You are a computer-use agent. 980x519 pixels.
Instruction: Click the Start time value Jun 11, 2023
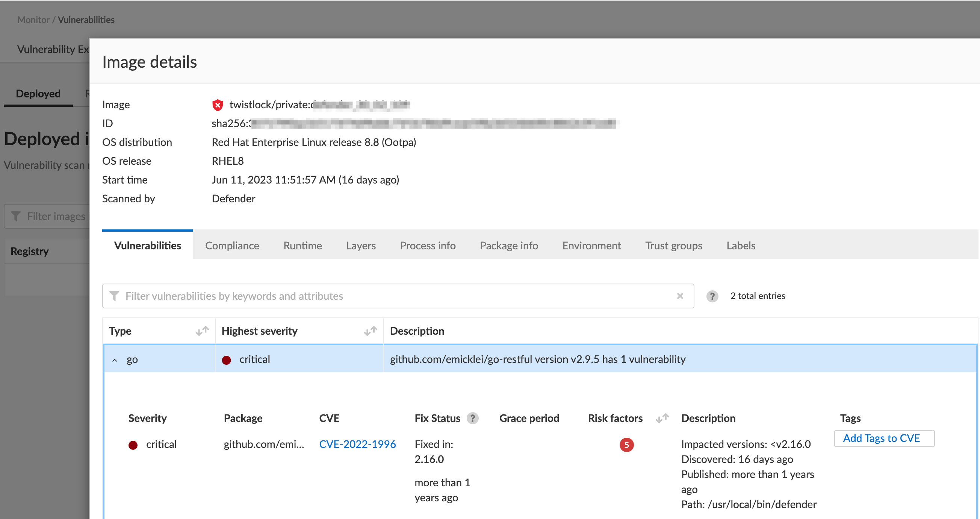click(x=305, y=180)
